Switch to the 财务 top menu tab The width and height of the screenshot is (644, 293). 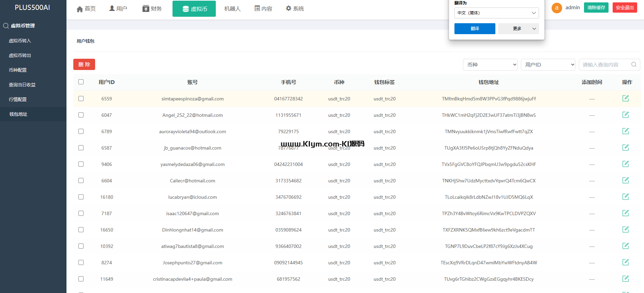(152, 9)
